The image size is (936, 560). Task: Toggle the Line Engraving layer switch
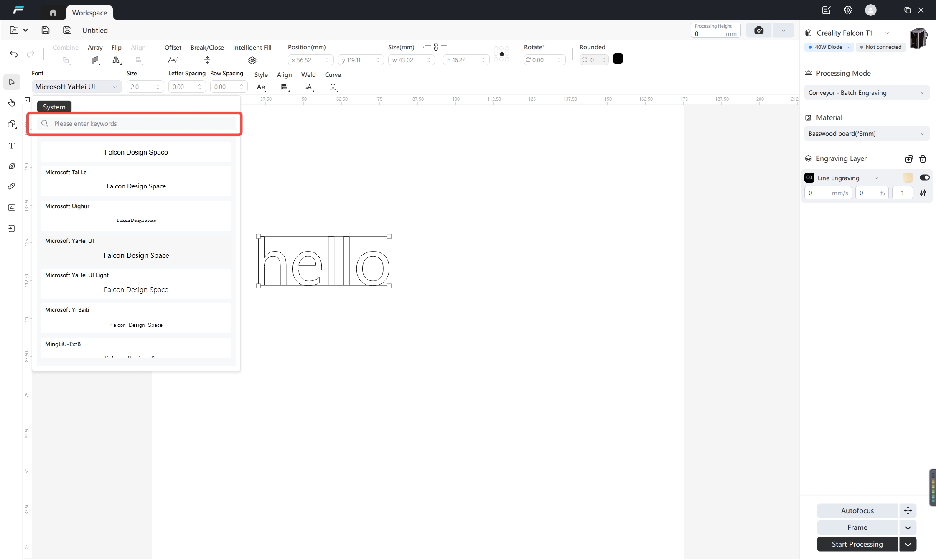924,178
